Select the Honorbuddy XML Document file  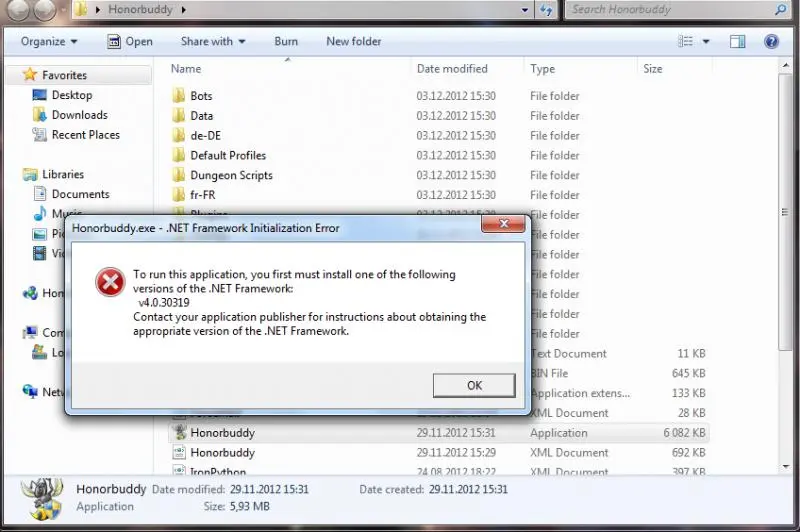(439, 452)
